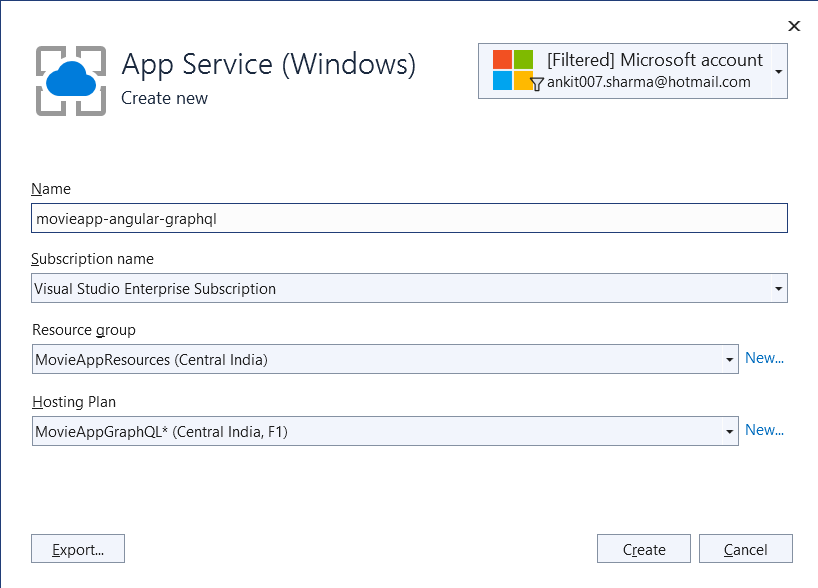The image size is (818, 588).
Task: Click the App Service (Windows) title
Action: pyautogui.click(x=268, y=65)
